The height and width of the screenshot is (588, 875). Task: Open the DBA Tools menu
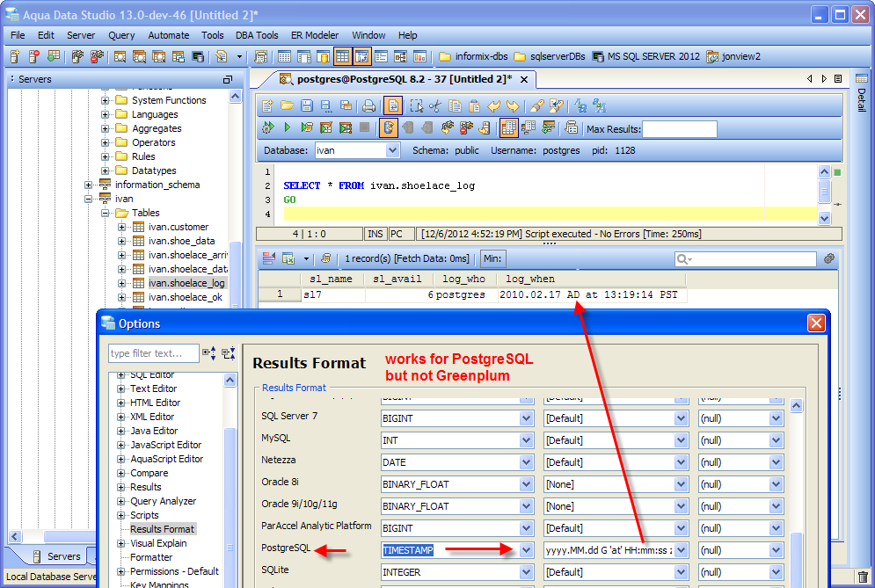pyautogui.click(x=257, y=35)
